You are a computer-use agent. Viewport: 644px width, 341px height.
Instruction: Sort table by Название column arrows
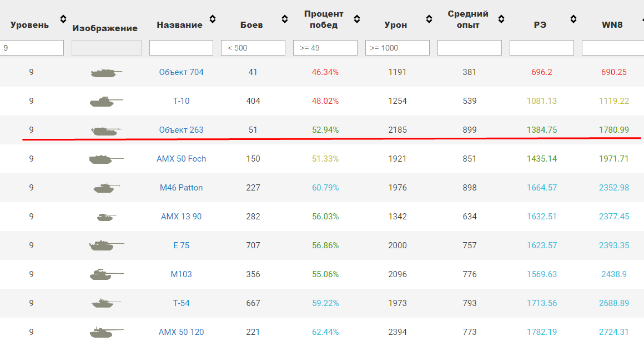point(213,19)
